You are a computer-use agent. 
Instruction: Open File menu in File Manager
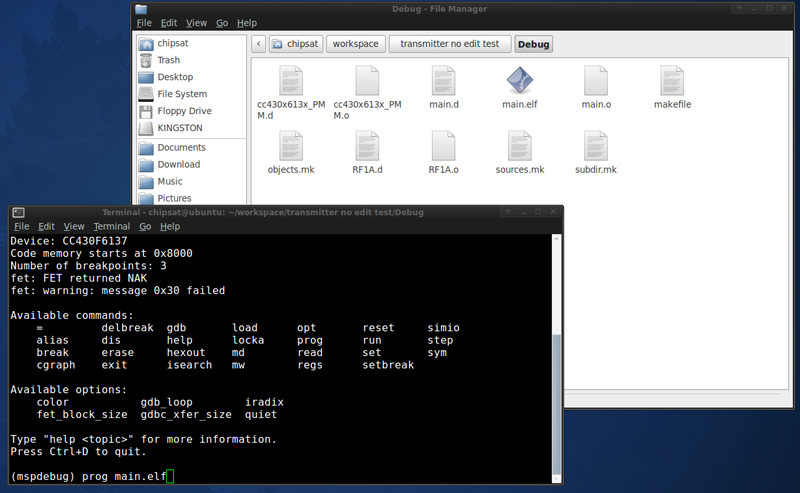[x=144, y=23]
